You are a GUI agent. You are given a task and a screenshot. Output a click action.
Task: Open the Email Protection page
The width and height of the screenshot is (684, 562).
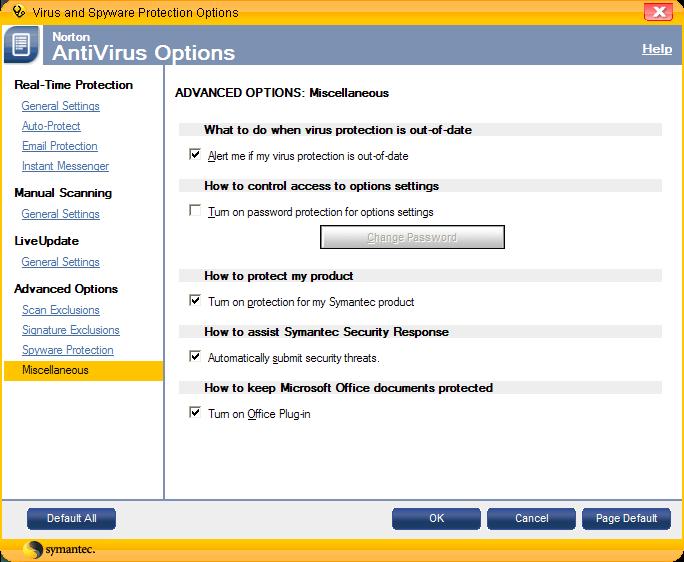tap(60, 146)
